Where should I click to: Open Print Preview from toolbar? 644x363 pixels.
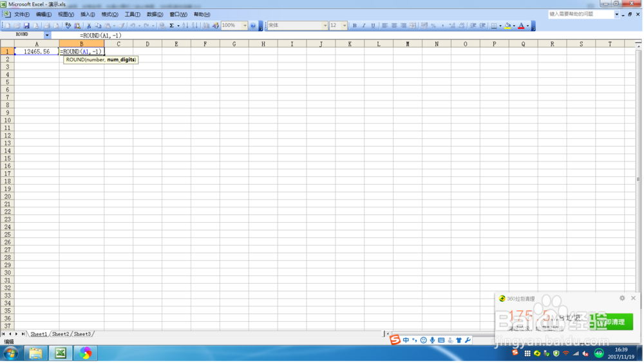click(56, 26)
